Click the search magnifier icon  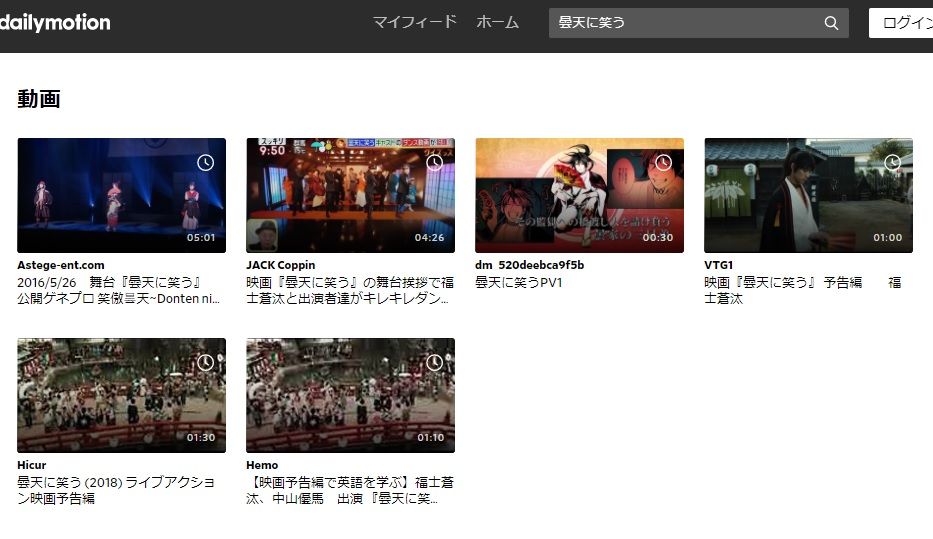click(x=831, y=23)
